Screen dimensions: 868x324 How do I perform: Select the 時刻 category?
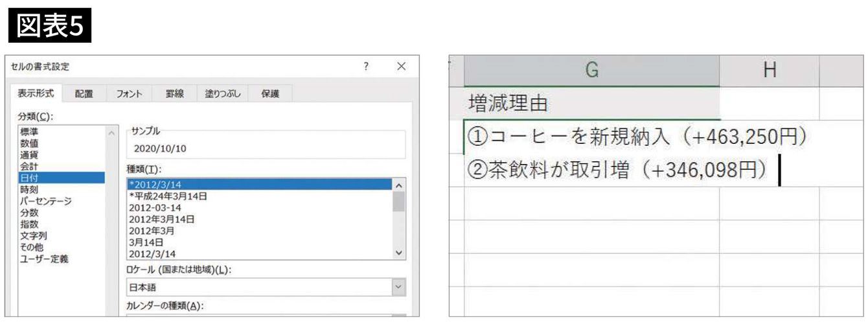[x=29, y=189]
